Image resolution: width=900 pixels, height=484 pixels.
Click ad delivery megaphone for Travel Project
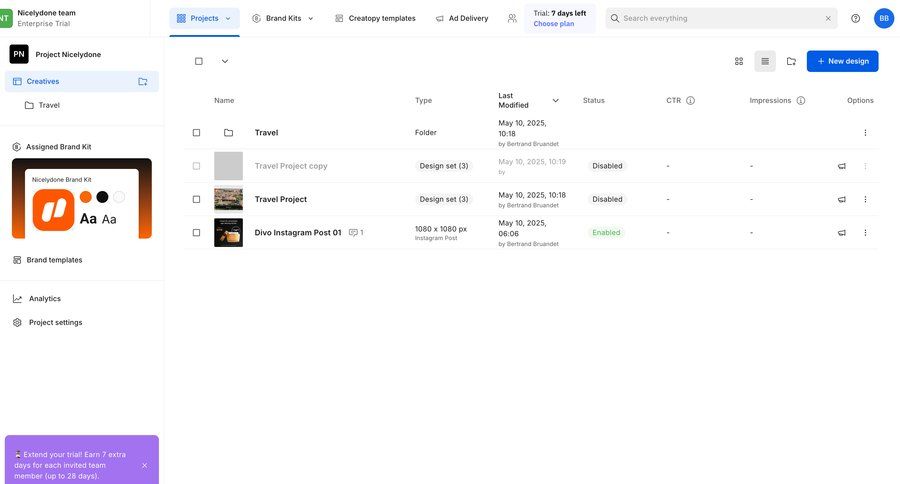coord(841,199)
